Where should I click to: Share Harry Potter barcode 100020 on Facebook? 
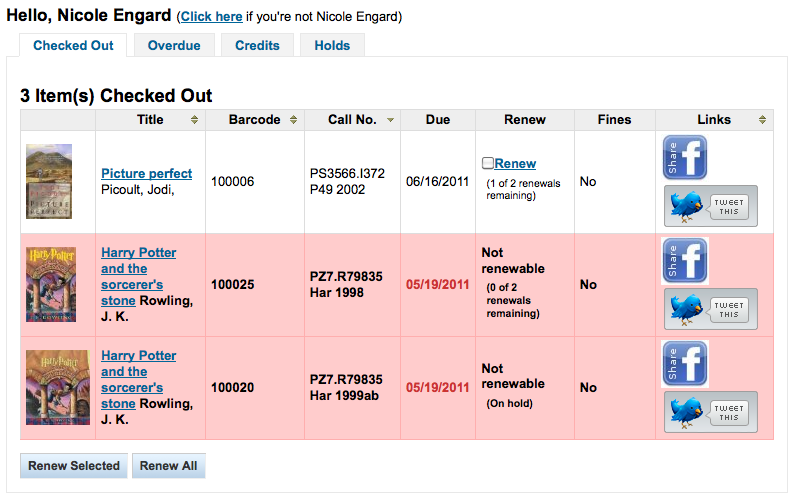pos(685,364)
